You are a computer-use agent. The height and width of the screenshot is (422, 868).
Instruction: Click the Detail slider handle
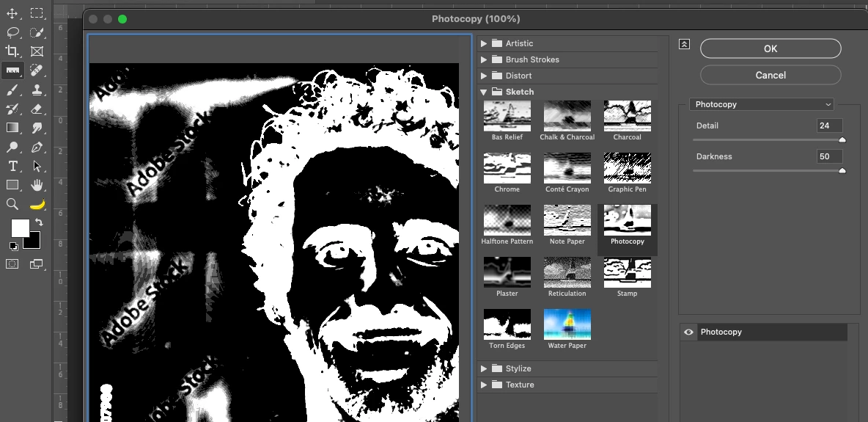click(842, 140)
